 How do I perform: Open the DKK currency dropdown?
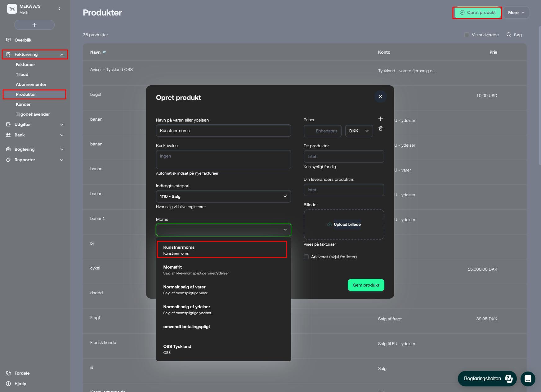[x=359, y=131]
